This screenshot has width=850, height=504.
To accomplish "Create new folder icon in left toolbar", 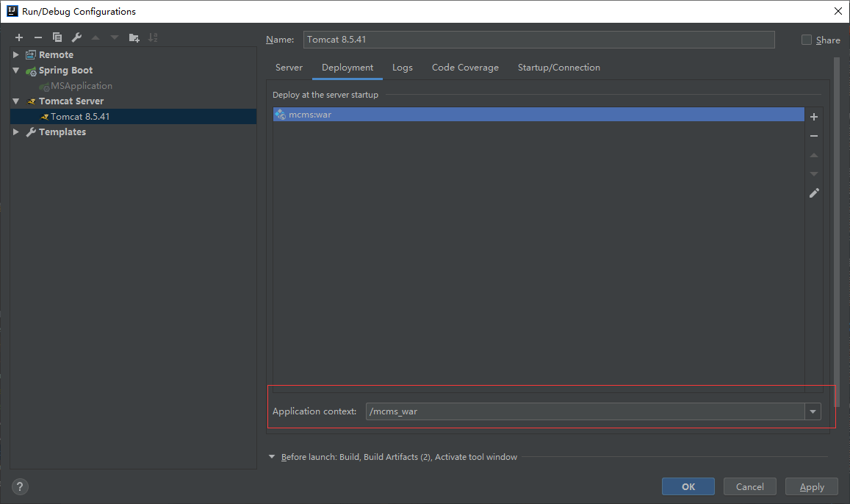I will tap(134, 37).
